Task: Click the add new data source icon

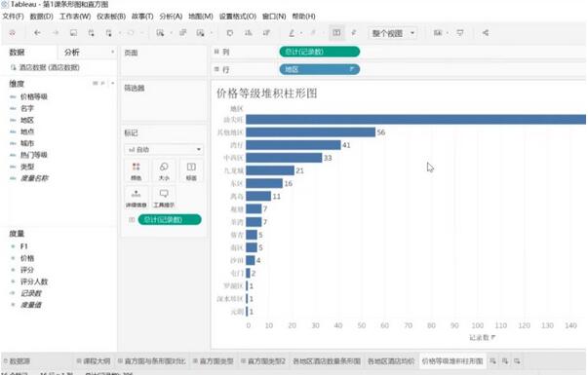Action: tap(91, 33)
